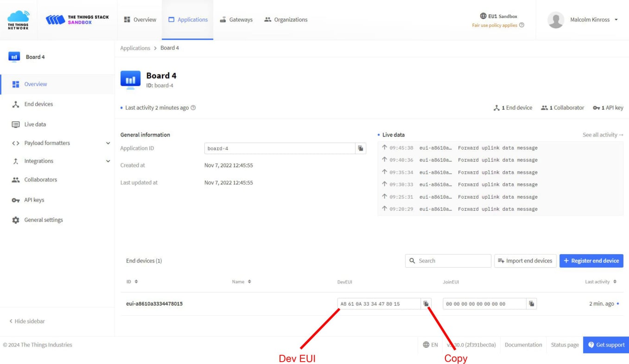629x364 pixels.
Task: Sort end devices by ID column
Action: point(136,282)
